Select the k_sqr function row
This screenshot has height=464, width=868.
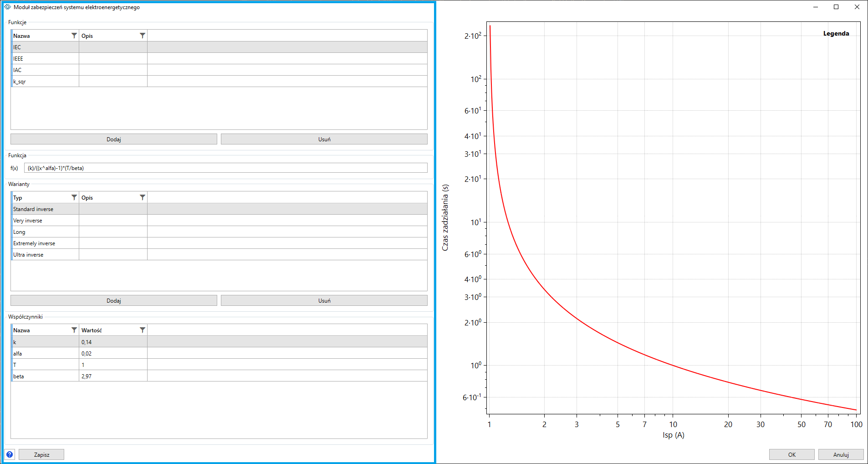point(219,81)
